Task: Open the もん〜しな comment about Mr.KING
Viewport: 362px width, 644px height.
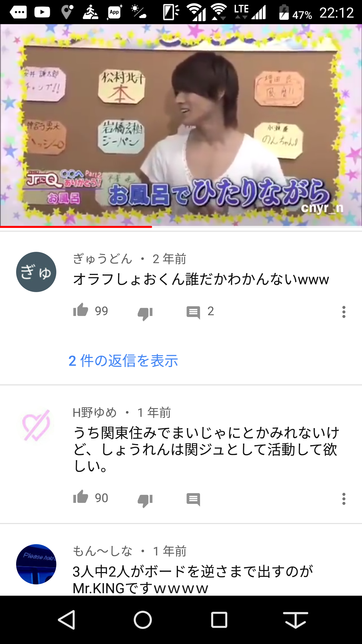Action: (x=193, y=579)
